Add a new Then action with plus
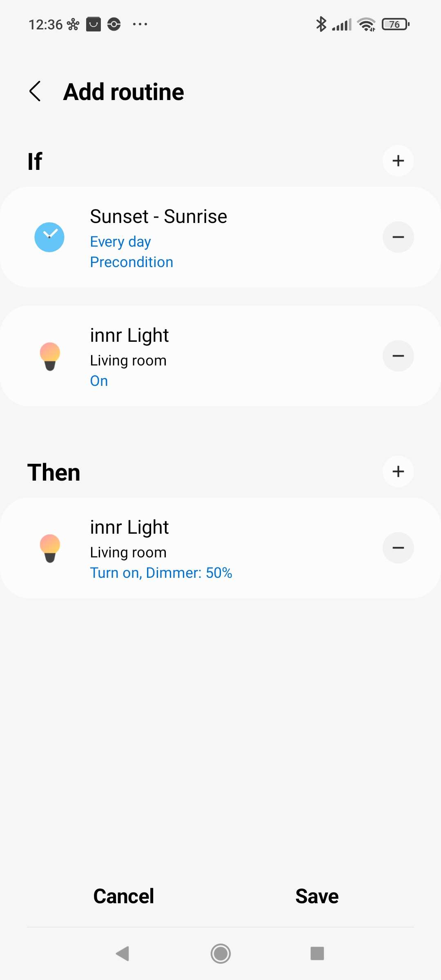The height and width of the screenshot is (980, 441). [x=398, y=472]
